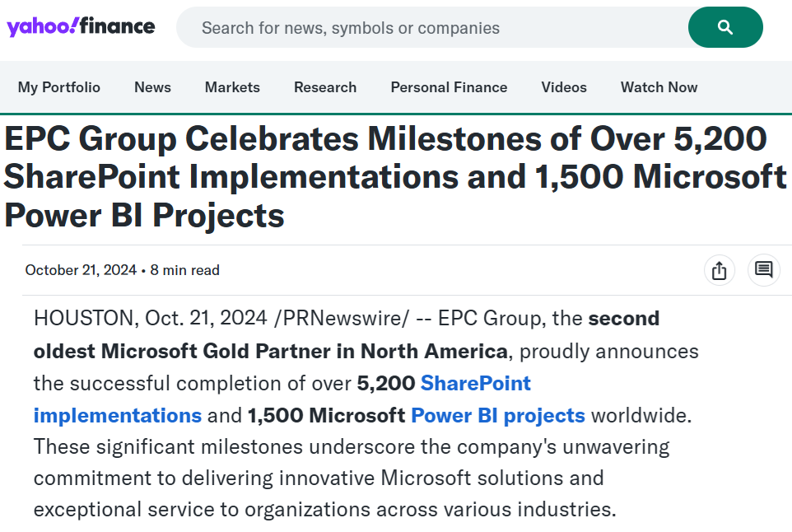Click the Yahoo Finance logo
Image resolution: width=792 pixels, height=532 pixels.
(x=81, y=26)
